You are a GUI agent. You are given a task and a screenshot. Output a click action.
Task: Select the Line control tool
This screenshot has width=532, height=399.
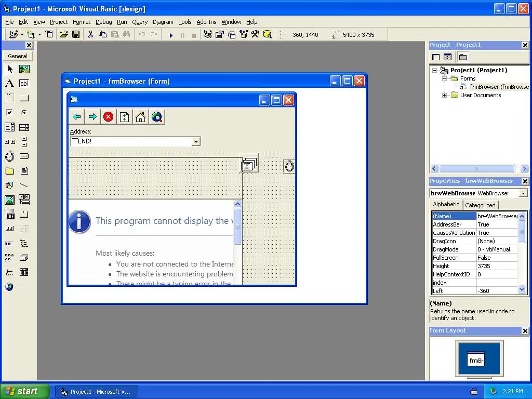click(24, 185)
